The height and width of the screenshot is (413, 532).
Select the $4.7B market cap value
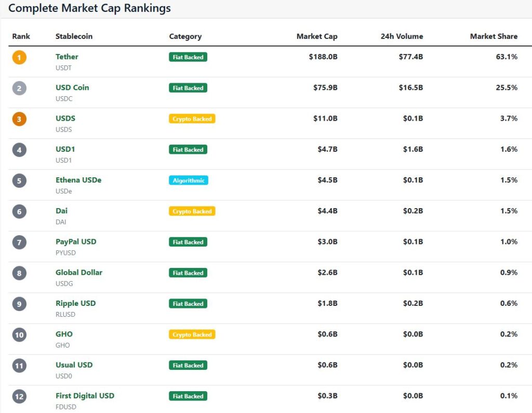tap(327, 149)
